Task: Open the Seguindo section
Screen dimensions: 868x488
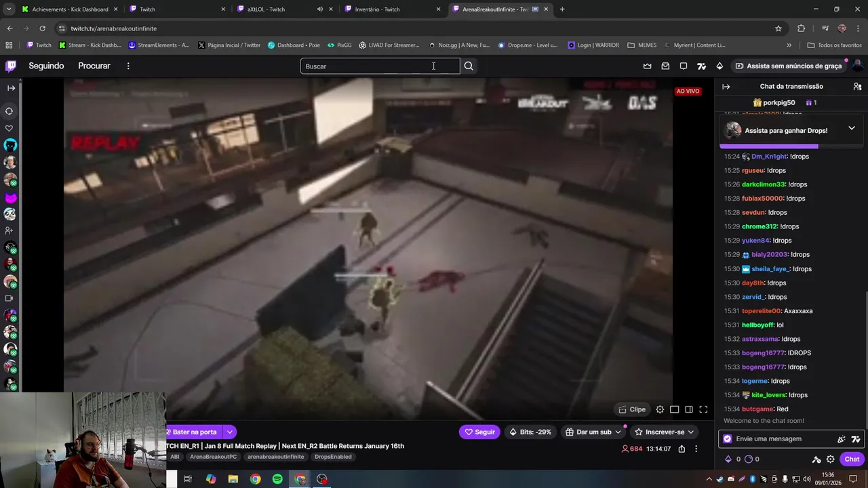Action: coord(46,66)
